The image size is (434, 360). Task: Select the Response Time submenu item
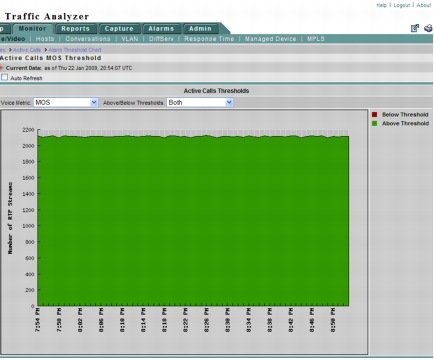point(209,39)
